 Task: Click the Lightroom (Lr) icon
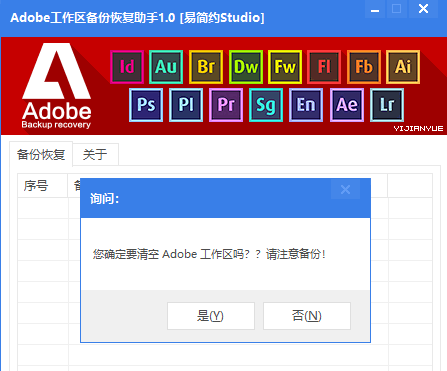click(x=387, y=105)
